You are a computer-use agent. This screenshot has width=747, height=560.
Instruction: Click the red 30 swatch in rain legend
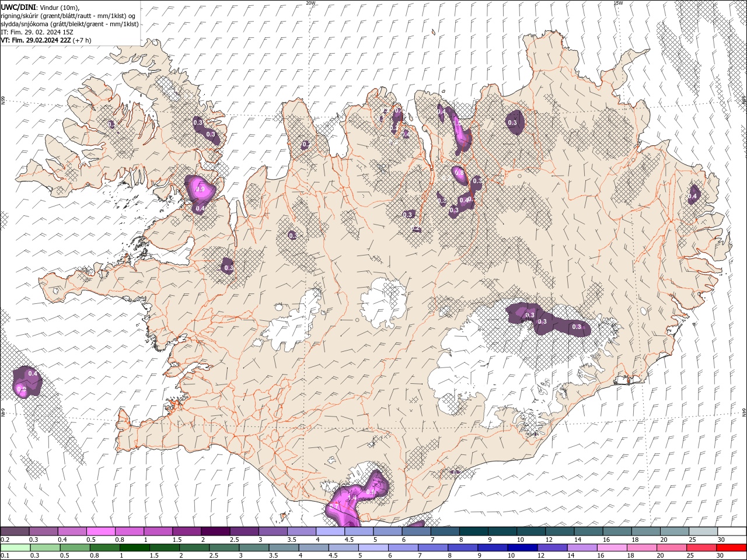coord(731,548)
